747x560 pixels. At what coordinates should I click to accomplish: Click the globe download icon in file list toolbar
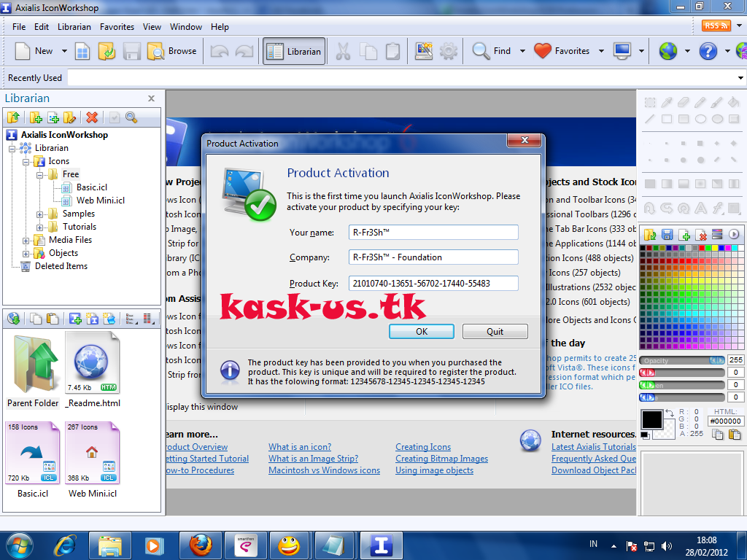(13, 319)
